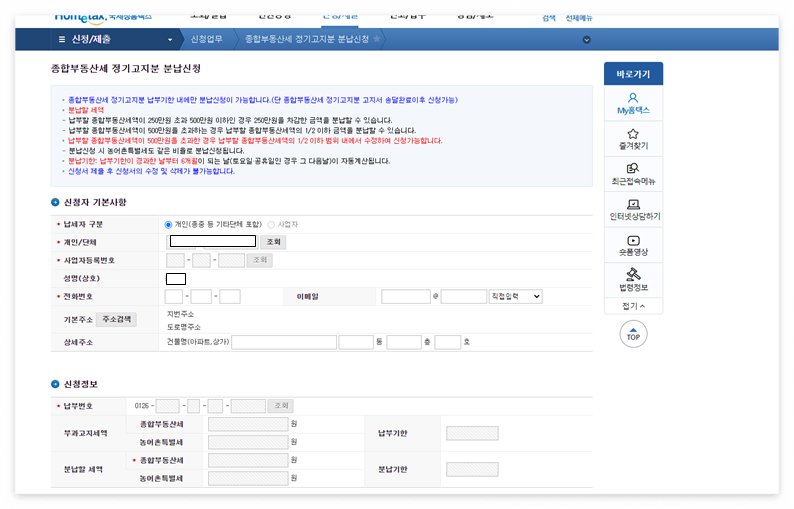The image size is (794, 509).
Task: Click 부과고지세액 농어촌특별세 amount field
Action: (248, 442)
